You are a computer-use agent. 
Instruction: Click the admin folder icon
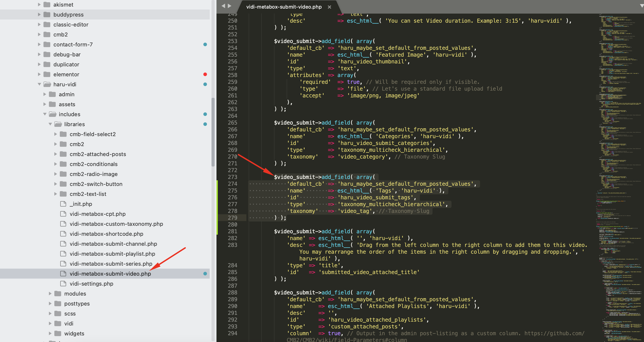52,94
